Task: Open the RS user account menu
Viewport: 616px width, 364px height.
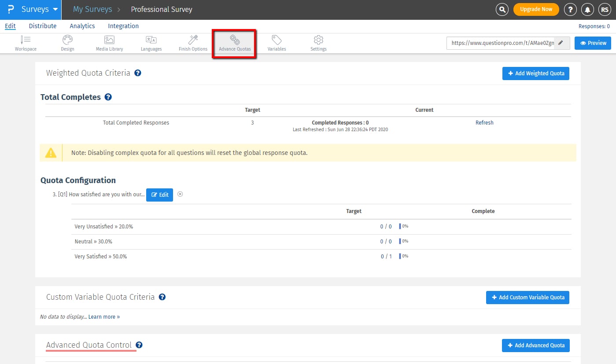Action: click(604, 9)
